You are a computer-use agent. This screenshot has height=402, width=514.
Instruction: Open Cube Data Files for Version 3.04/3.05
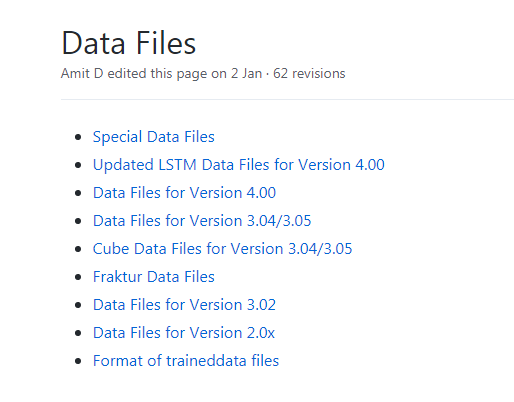point(222,249)
